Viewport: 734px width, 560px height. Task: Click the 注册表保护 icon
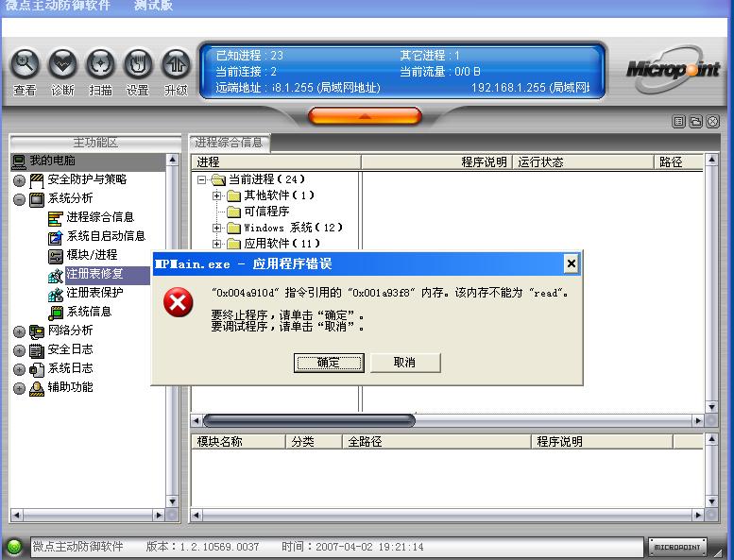click(55, 294)
